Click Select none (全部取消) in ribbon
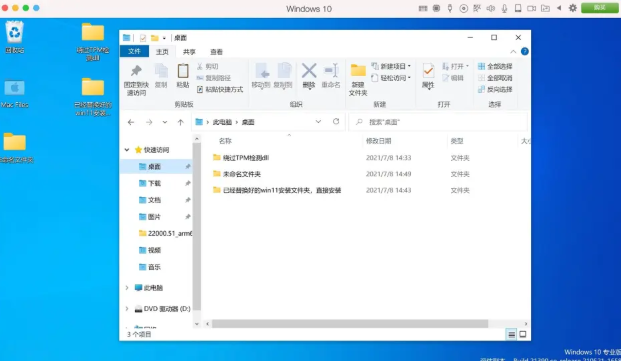Screen dimensions: 621x361 tap(495, 78)
